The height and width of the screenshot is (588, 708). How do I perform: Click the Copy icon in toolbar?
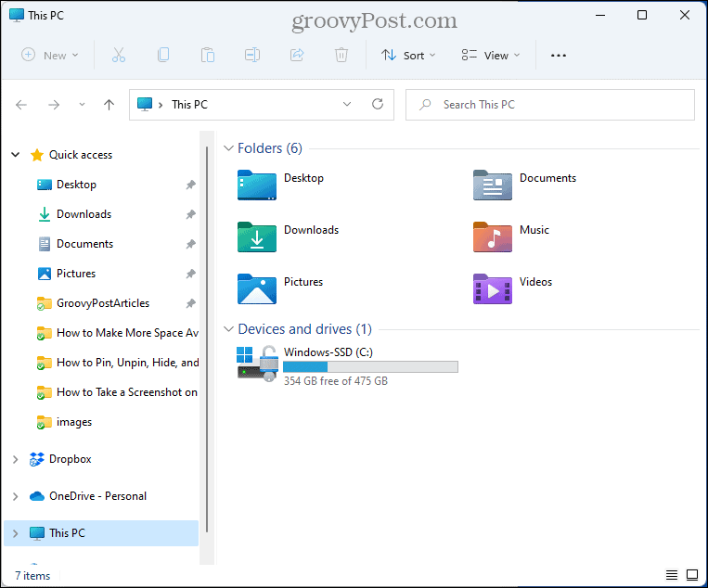tap(163, 55)
